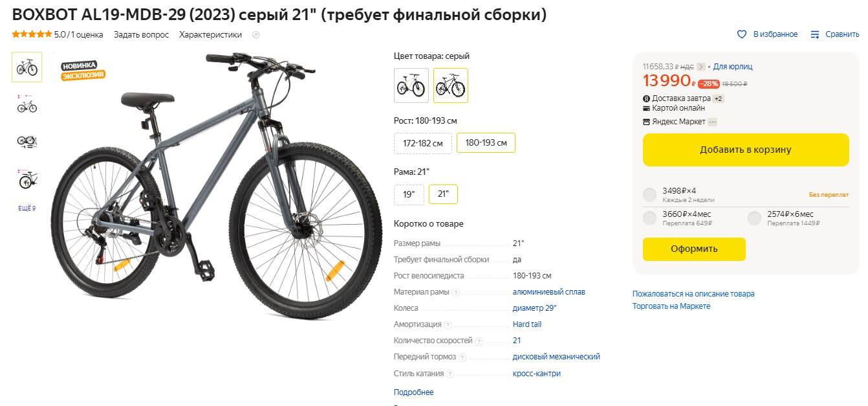Open the Задать вопрос section

[x=141, y=35]
